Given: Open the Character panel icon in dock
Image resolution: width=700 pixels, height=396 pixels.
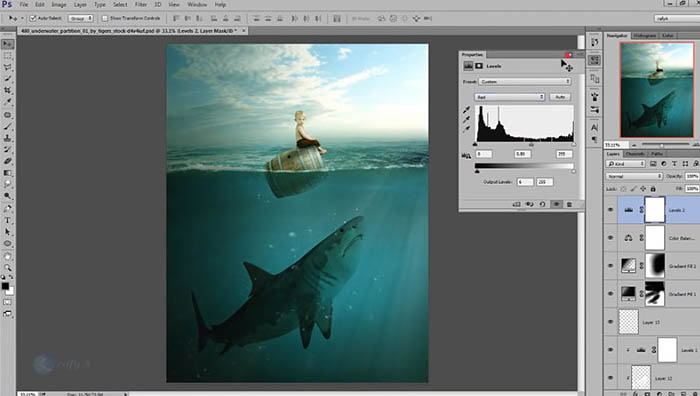Looking at the screenshot, I should (x=594, y=128).
